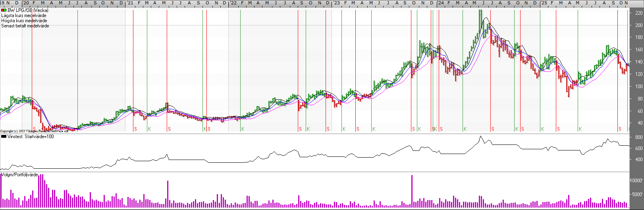This screenshot has height=210, width=644.
Task: Select the BW LPG/OB (Vecka) chart title
Action: 28,10
